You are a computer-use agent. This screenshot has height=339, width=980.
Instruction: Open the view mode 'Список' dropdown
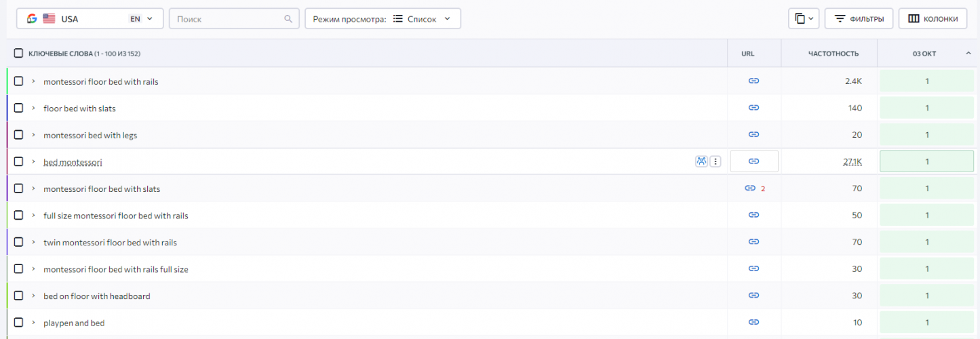383,19
